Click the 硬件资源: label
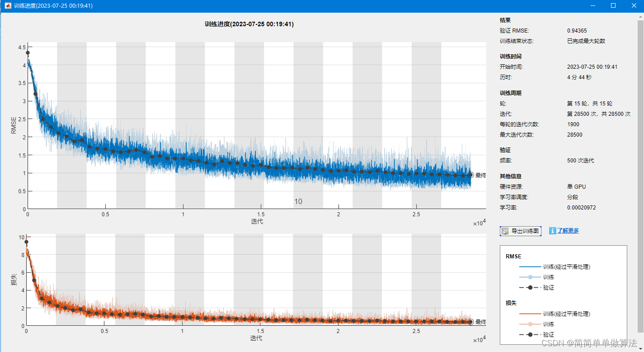 511,187
